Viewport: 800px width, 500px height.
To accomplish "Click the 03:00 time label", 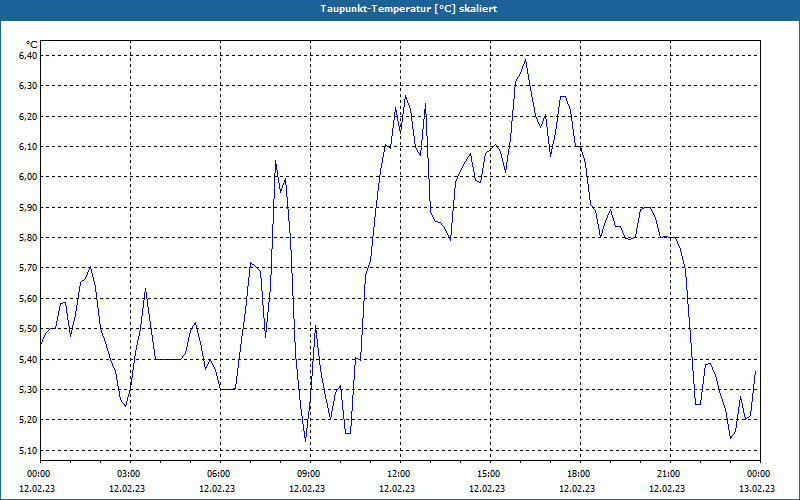I will click(x=130, y=474).
